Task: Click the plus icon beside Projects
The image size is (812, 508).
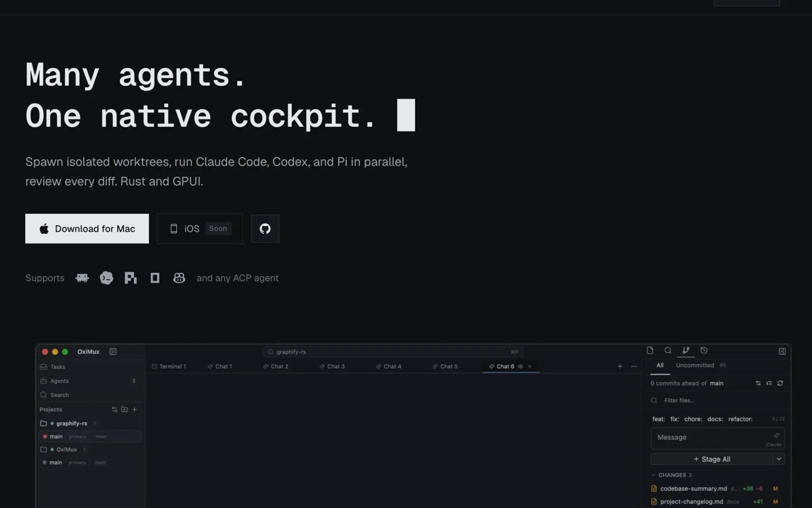Action: click(x=134, y=409)
